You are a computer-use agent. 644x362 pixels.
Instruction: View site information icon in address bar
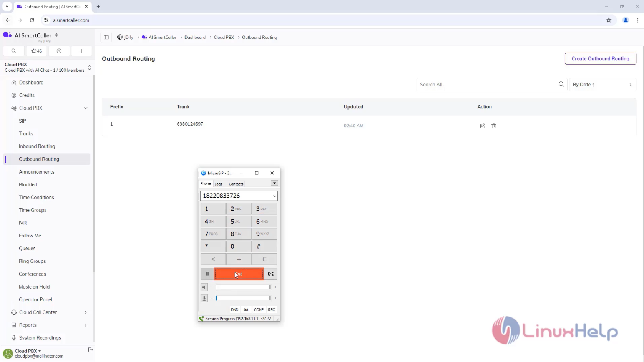point(46,20)
